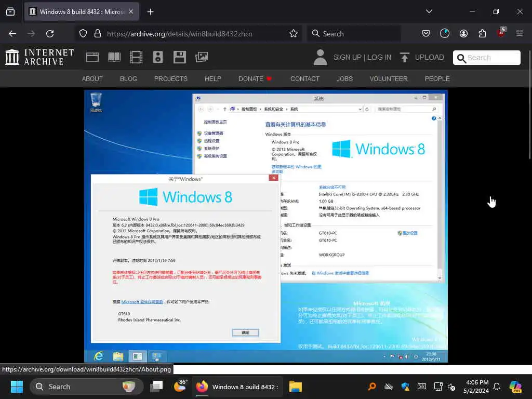Open a new browser tab
This screenshot has width=532, height=399.
coord(150,12)
